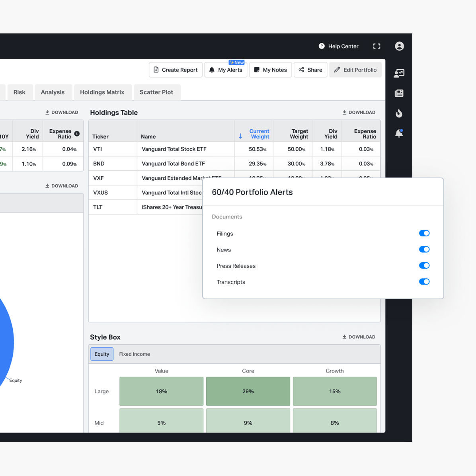
Task: Click the Expense Ratio info icon
Action: (x=77, y=134)
